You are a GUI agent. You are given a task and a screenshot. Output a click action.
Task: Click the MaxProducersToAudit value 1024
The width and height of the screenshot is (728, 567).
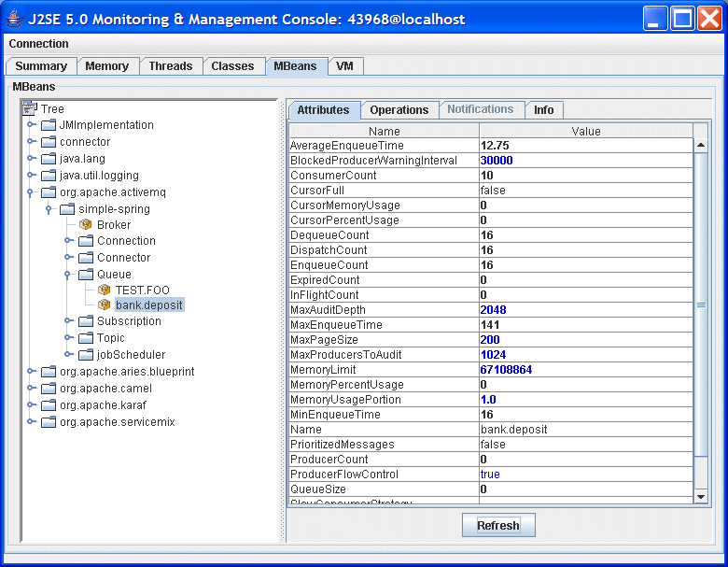point(493,355)
